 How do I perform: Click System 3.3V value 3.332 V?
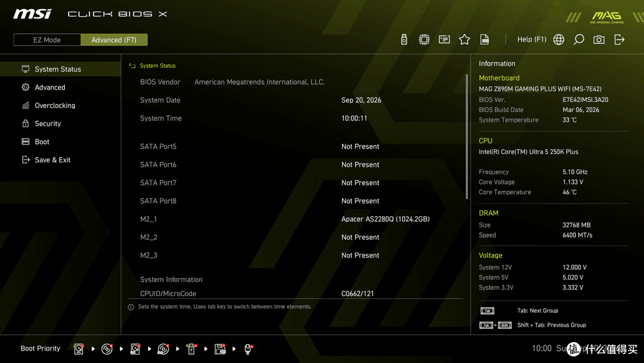[573, 287]
